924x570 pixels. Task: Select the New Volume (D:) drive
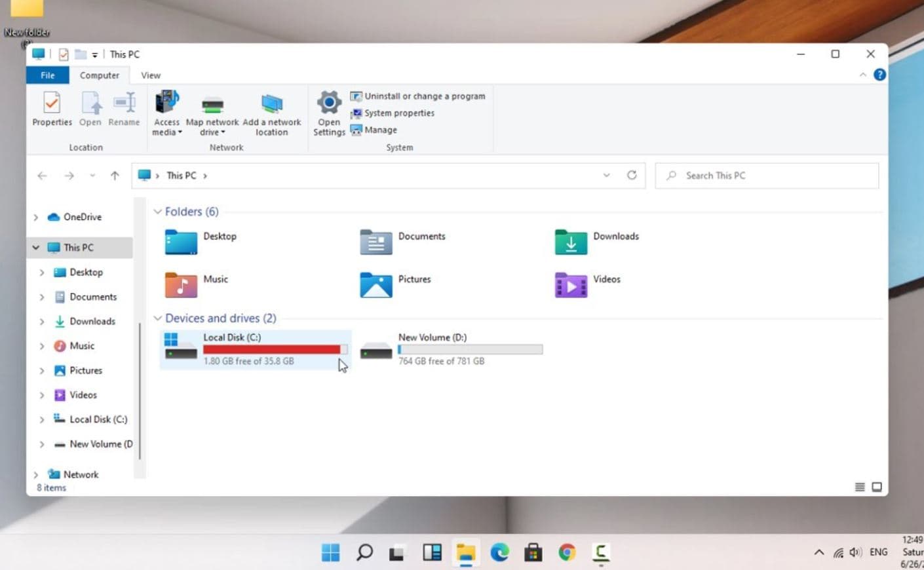[x=452, y=349]
